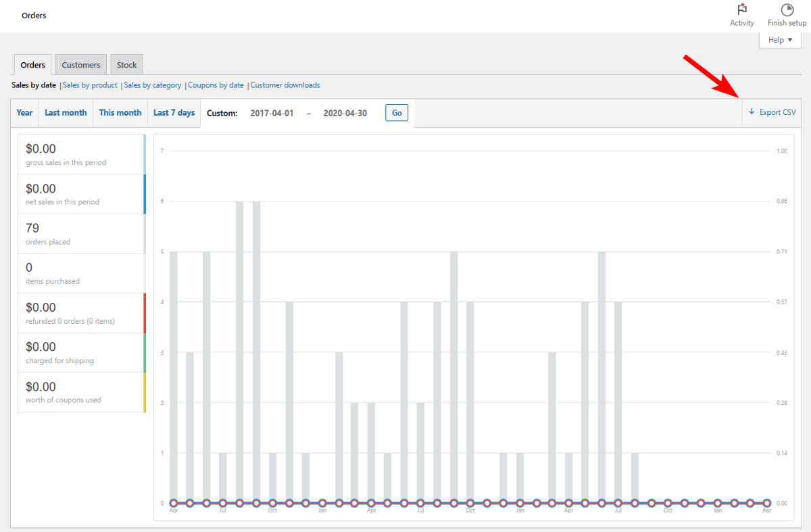The width and height of the screenshot is (811, 532).
Task: Highlight 79 orders placed legend item
Action: [x=82, y=234]
